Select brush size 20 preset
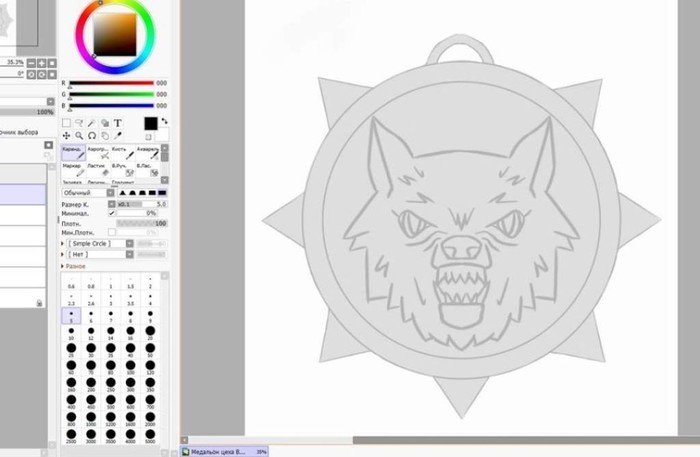 pos(150,332)
